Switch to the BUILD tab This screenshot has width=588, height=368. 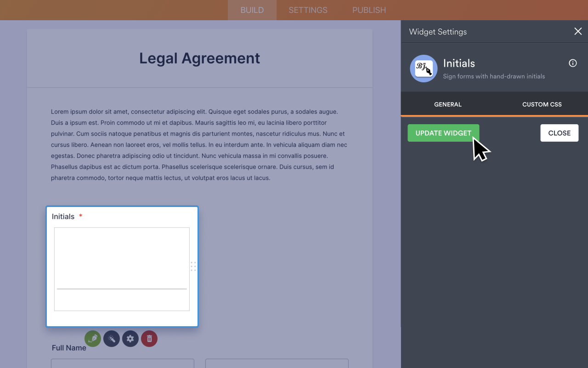(252, 10)
